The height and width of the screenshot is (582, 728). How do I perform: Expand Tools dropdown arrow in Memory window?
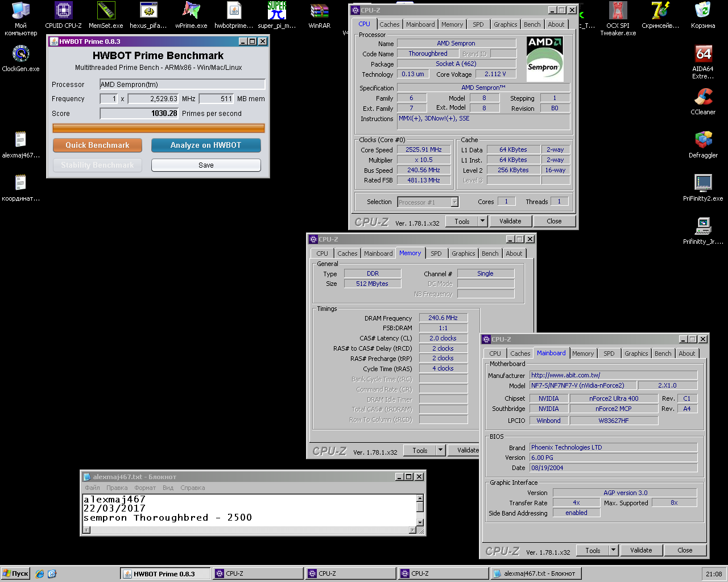(x=440, y=450)
